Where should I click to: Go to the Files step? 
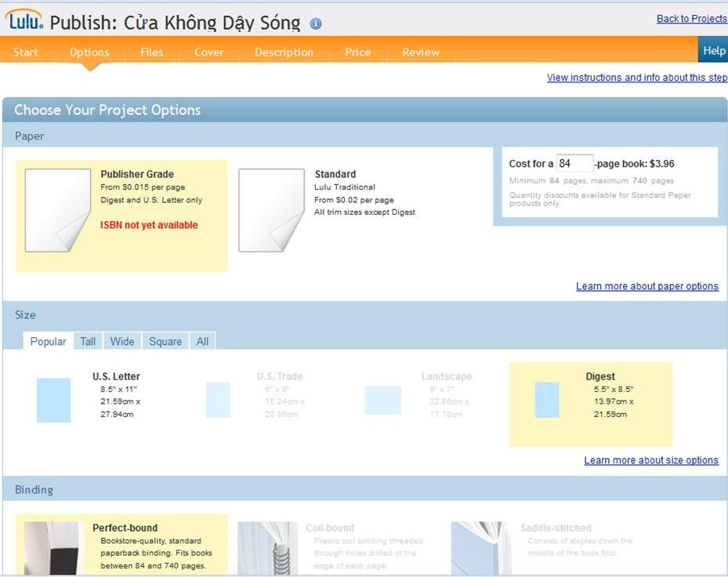pyautogui.click(x=152, y=52)
